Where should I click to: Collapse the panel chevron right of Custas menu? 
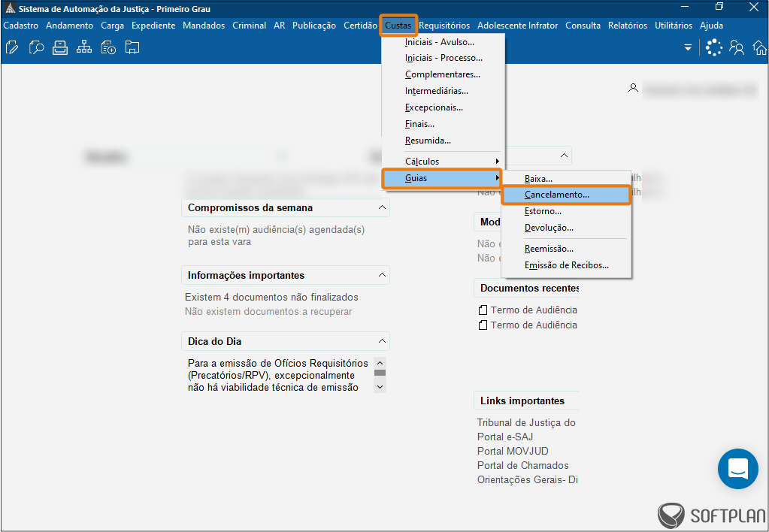[x=564, y=156]
